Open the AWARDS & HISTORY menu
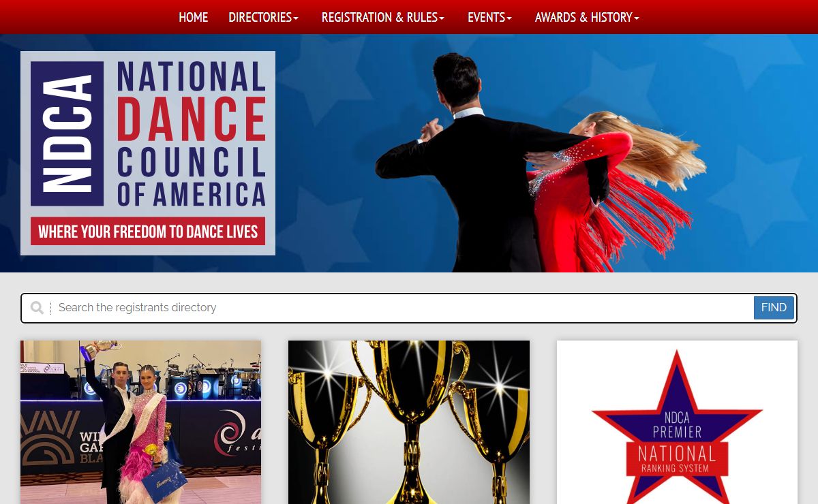 coord(587,17)
